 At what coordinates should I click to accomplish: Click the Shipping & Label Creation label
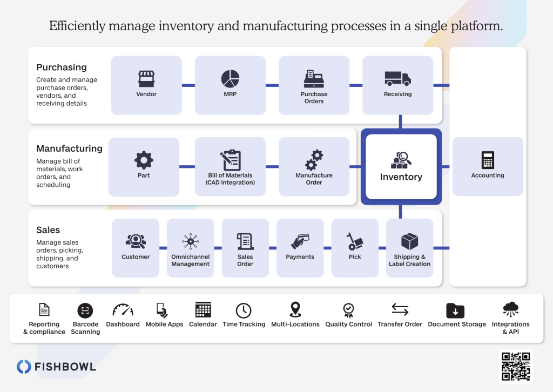(409, 260)
